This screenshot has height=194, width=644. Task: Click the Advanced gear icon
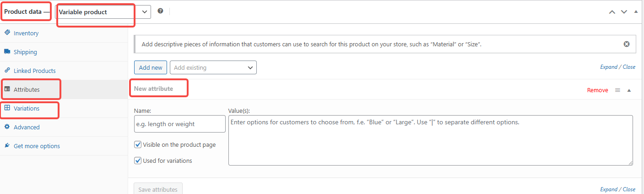7,127
